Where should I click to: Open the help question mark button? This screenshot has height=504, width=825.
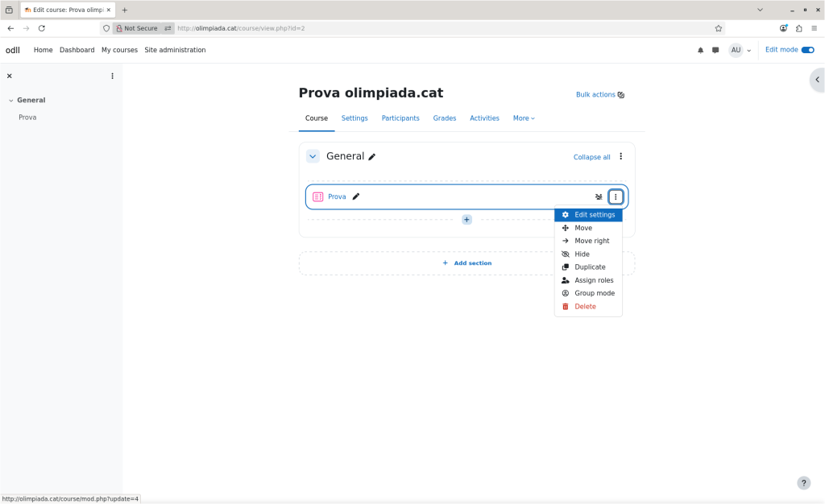(803, 483)
